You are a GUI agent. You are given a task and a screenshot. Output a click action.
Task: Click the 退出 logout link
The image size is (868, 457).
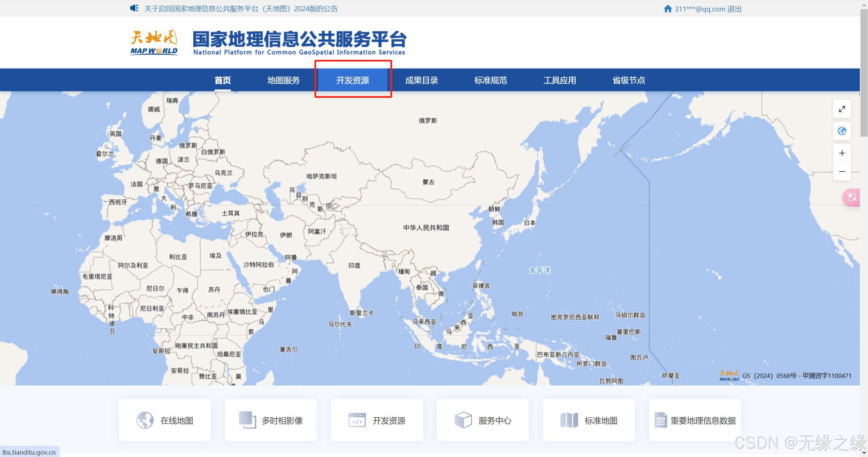[x=734, y=9]
